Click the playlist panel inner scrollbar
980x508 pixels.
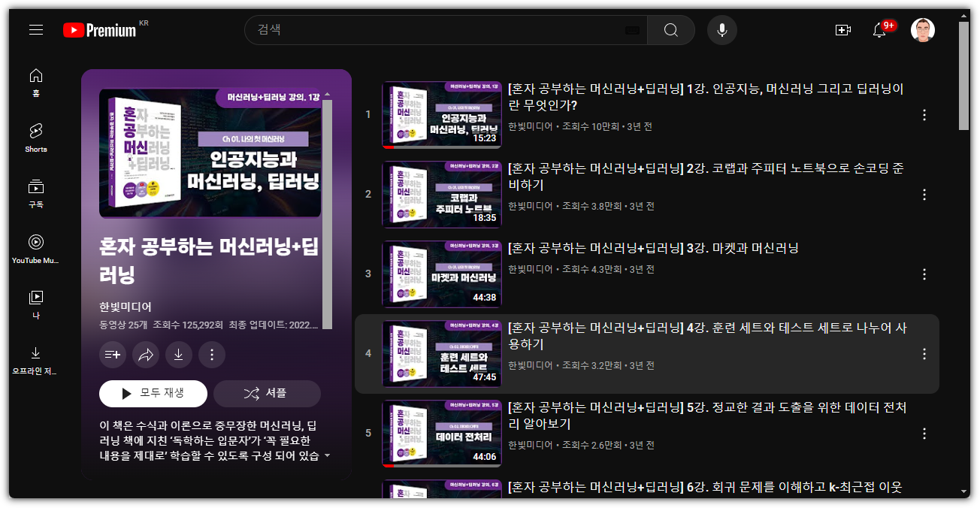(327, 214)
